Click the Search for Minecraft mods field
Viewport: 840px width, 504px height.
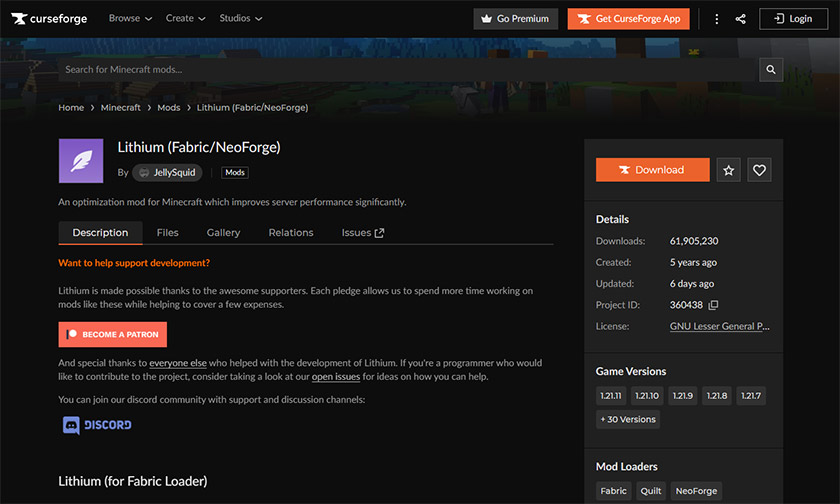click(x=400, y=70)
